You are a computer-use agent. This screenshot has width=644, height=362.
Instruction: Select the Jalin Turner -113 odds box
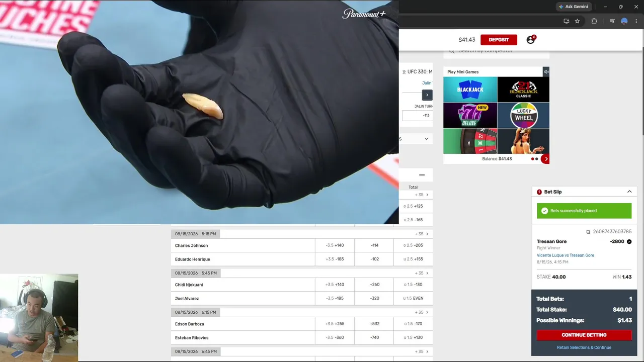click(417, 115)
